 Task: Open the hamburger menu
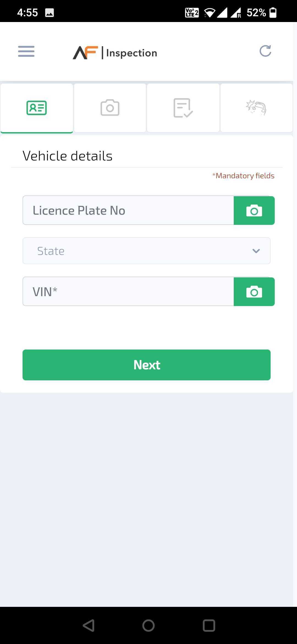coord(26,51)
